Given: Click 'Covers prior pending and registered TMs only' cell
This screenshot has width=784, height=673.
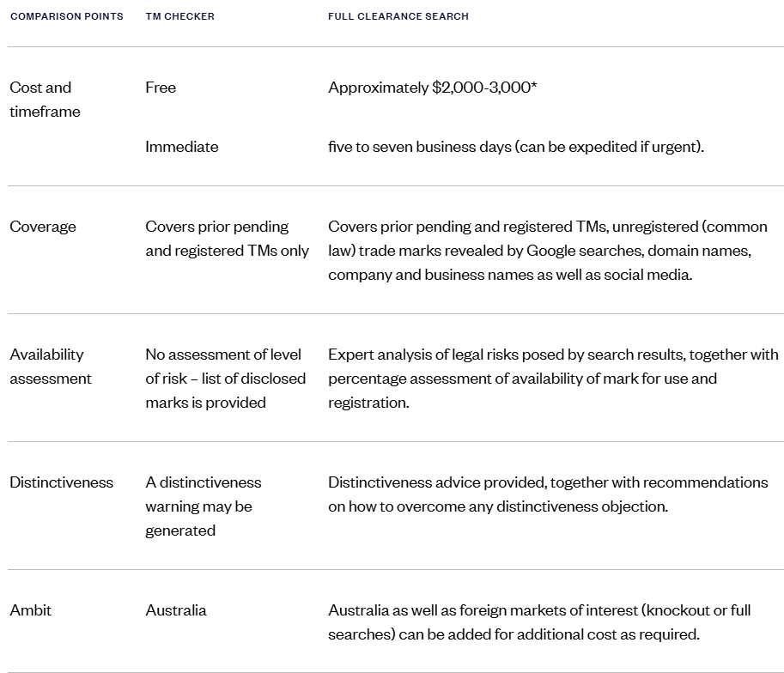Looking at the screenshot, I should (227, 239).
